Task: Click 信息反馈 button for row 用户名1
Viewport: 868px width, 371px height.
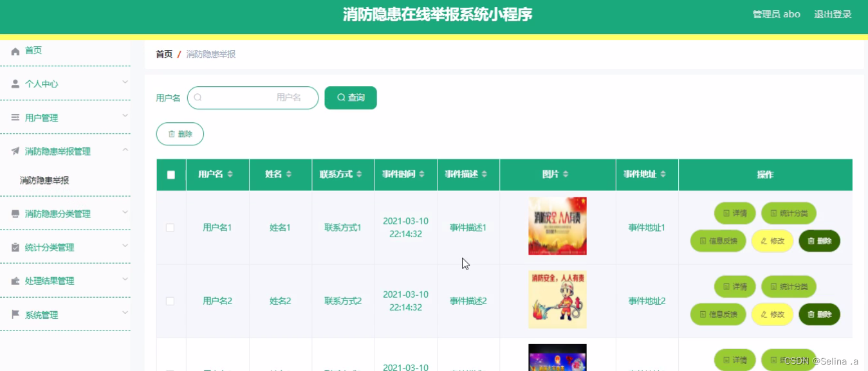Action: (718, 241)
